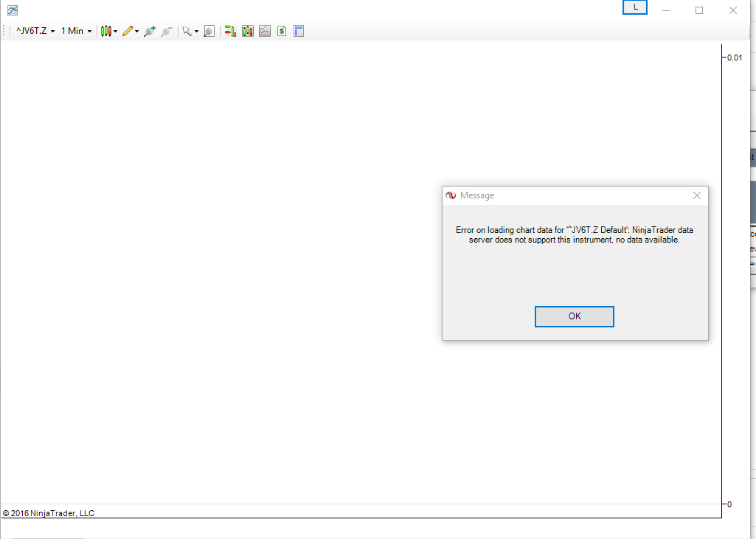Expand the cursor type dropdown arrow
The image size is (756, 539).
coord(196,32)
